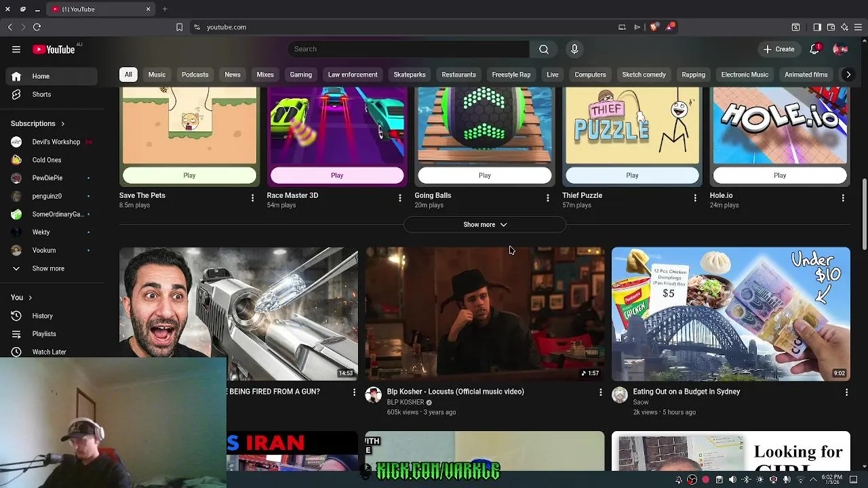Toggle the taskbar microphone icon
The width and height of the screenshot is (868, 488).
click(787, 480)
